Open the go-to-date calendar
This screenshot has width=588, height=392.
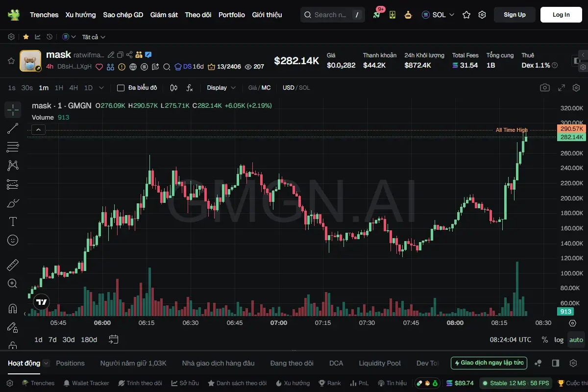click(x=114, y=340)
